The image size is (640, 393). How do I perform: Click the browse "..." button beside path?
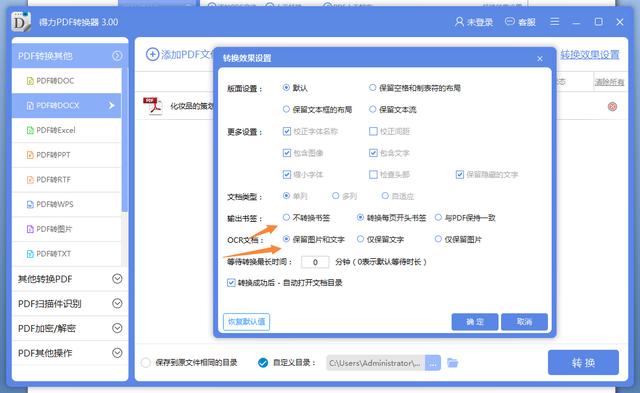point(433,362)
